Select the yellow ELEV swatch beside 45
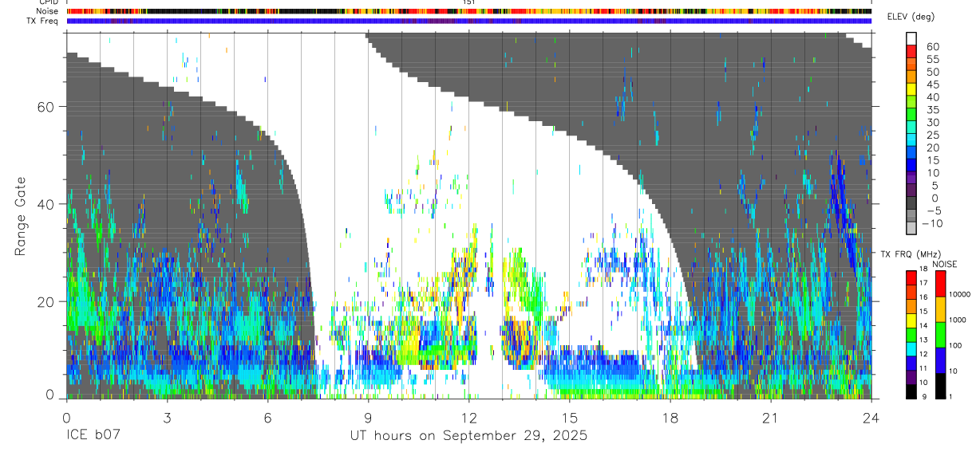Screen dimensions: 980x452 point(911,88)
